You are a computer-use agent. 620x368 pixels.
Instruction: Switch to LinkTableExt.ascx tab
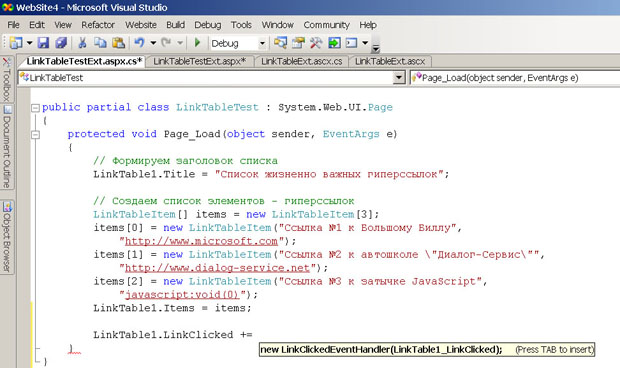point(390,61)
